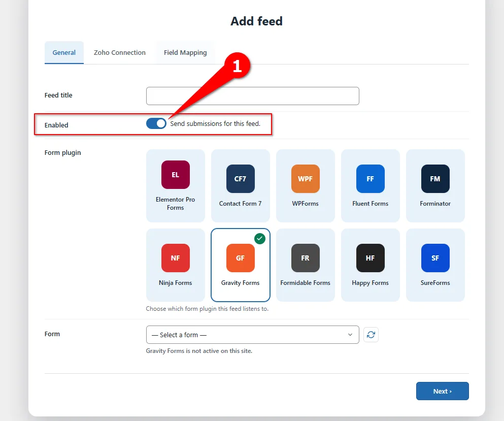The height and width of the screenshot is (421, 504).
Task: Select the Elementor Pro Forms EL icon
Action: click(176, 175)
